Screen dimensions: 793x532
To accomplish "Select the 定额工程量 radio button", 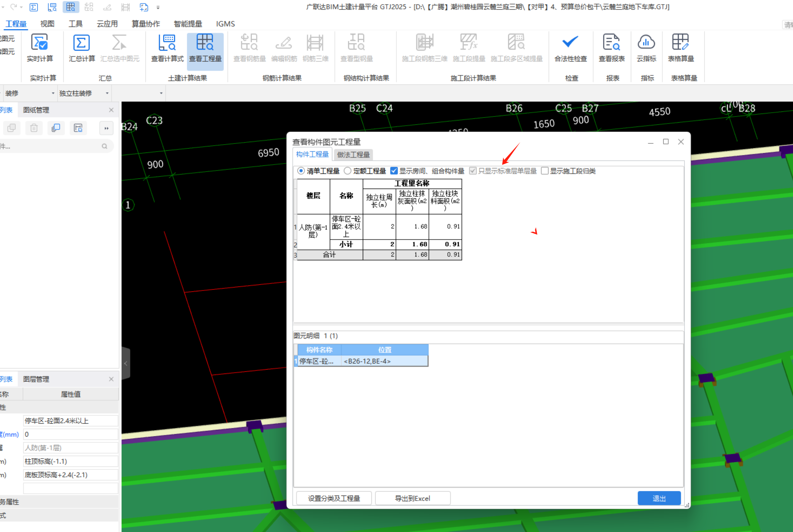I will (x=347, y=171).
